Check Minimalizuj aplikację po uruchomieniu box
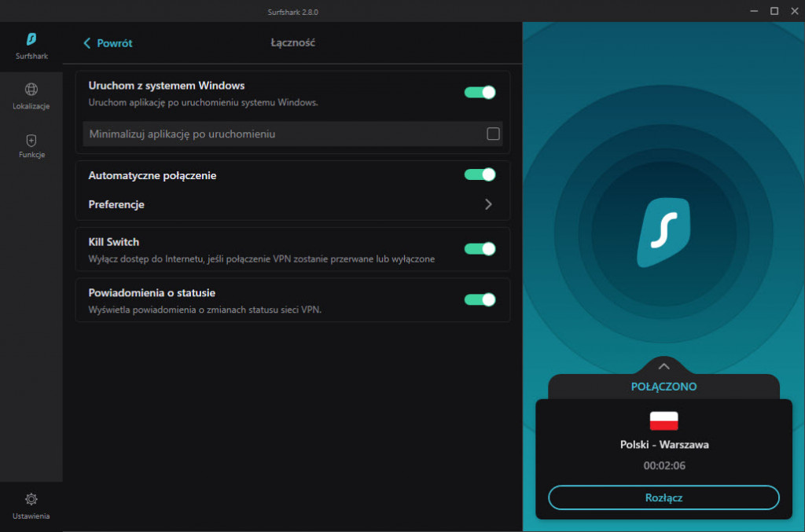 493,134
